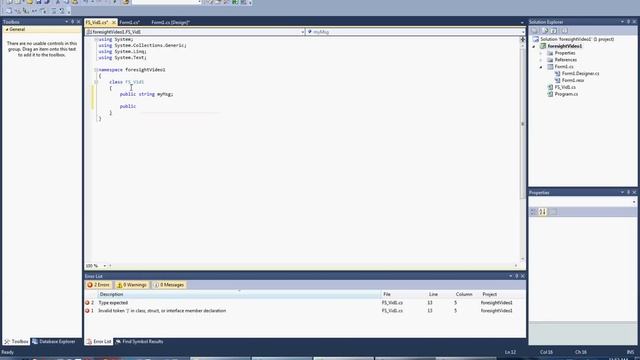Auto-hide the Solution Explorer panel pin
Viewport: 640px width, 360px height.
click(629, 22)
